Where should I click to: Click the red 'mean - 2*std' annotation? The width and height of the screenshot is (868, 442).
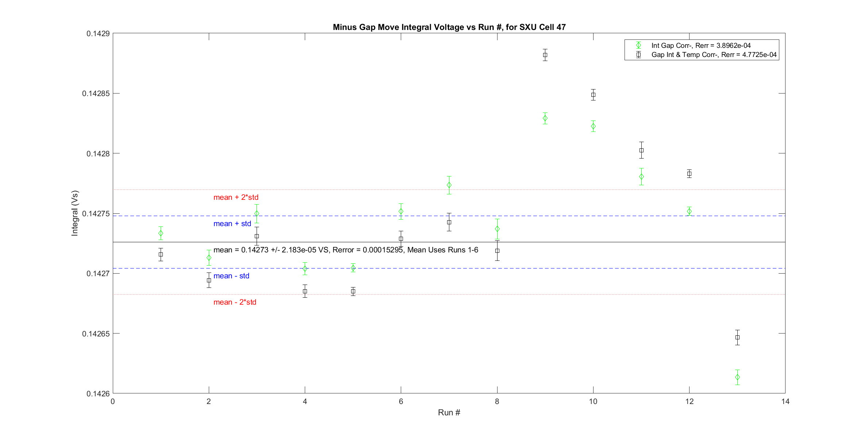tap(235, 302)
